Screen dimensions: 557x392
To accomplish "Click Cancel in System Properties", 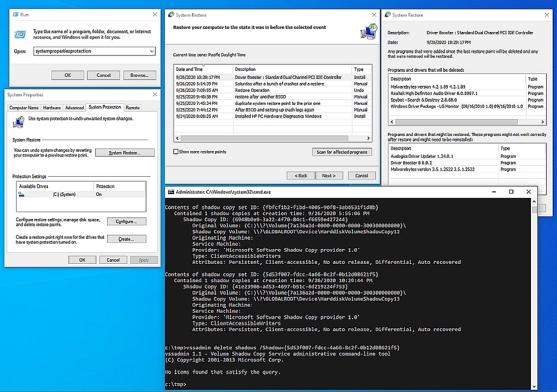I will click(113, 260).
